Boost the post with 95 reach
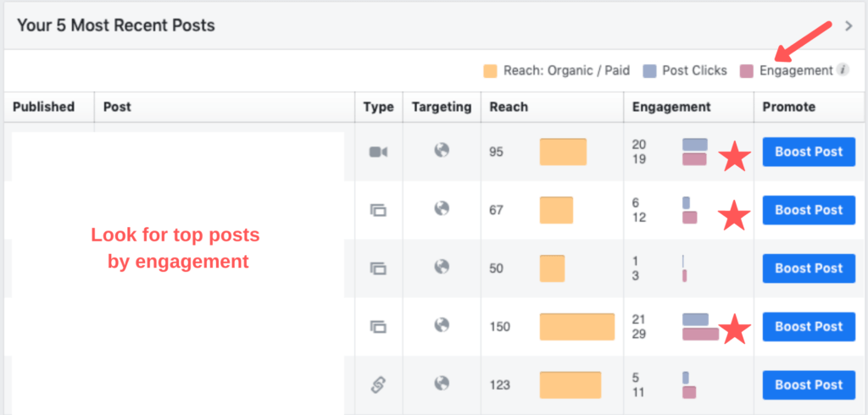The width and height of the screenshot is (868, 415). pos(809,152)
